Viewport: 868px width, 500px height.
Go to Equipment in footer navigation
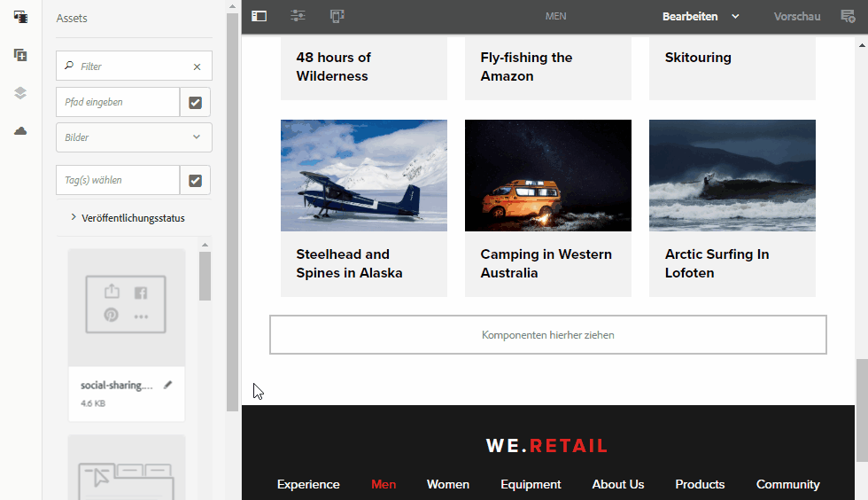click(x=531, y=484)
